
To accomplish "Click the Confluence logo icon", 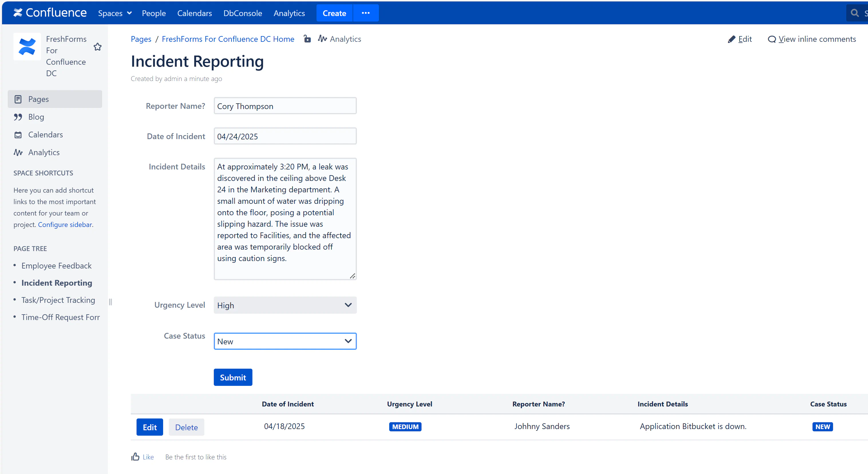I will coord(18,13).
